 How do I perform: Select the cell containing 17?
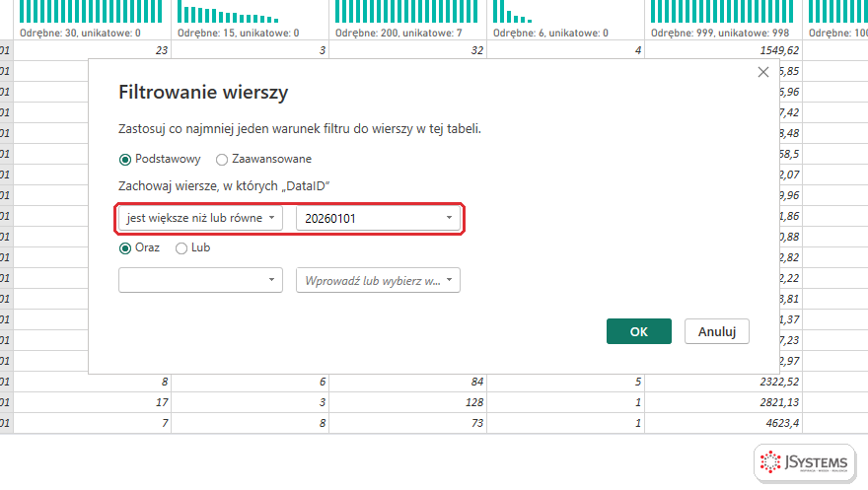pos(93,402)
